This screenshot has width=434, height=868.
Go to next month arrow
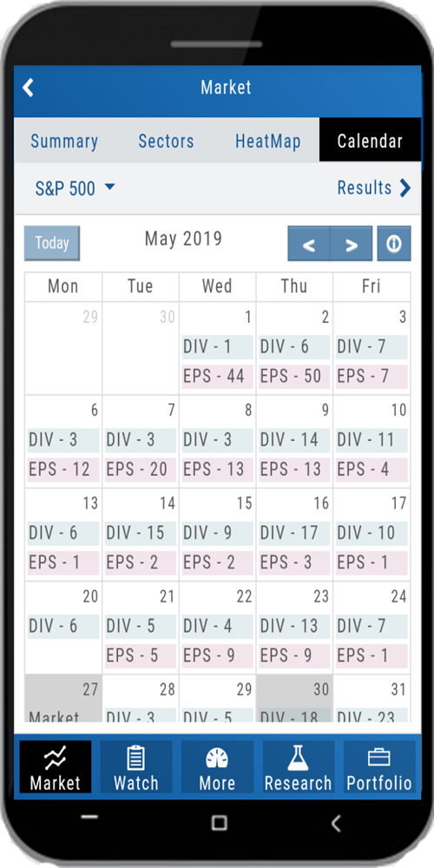352,244
